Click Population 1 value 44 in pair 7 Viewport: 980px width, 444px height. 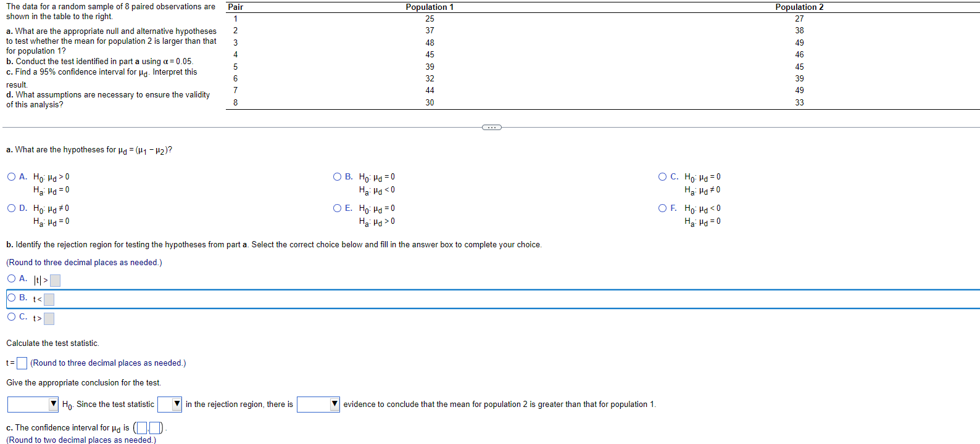click(430, 90)
